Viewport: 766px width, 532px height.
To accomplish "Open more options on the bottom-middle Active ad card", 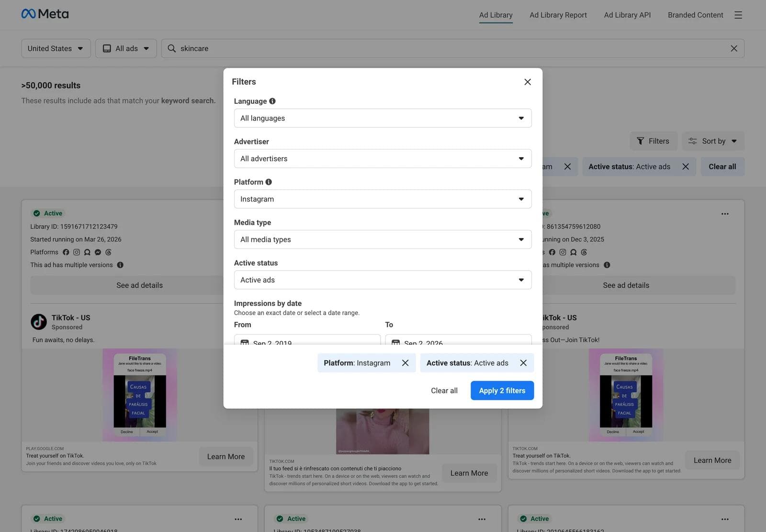I will coord(482,519).
